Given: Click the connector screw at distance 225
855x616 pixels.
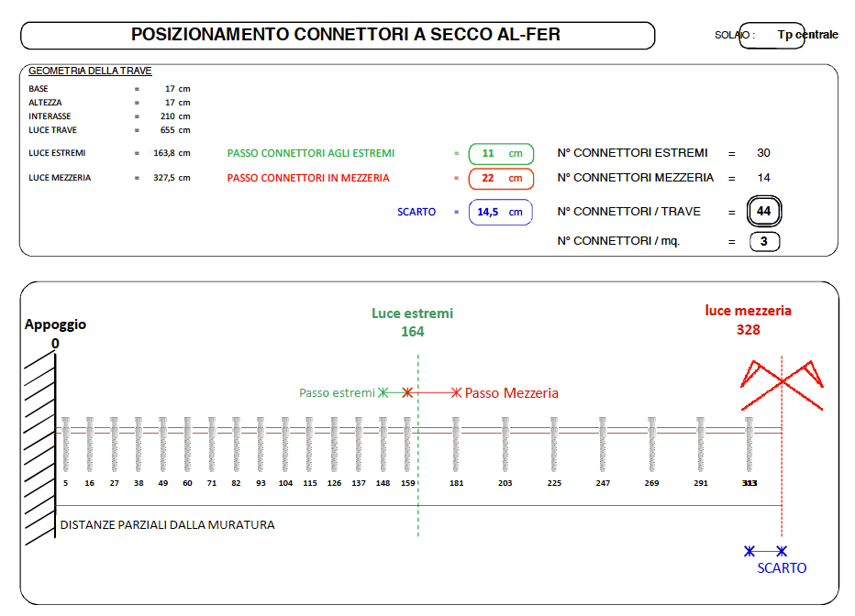Looking at the screenshot, I should click(x=554, y=445).
